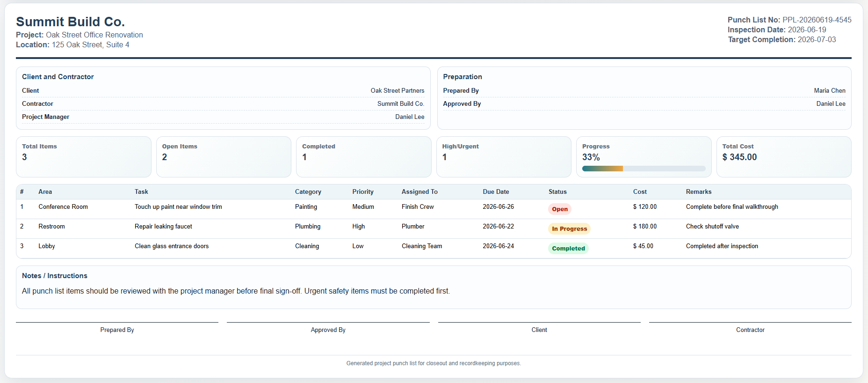Click the Painting category cell
868x383 pixels.
[x=306, y=207]
